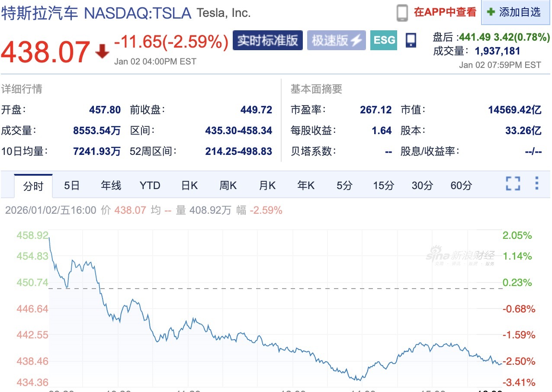Click the green plus add icon
Viewport: 552px width, 392px height.
(491, 12)
